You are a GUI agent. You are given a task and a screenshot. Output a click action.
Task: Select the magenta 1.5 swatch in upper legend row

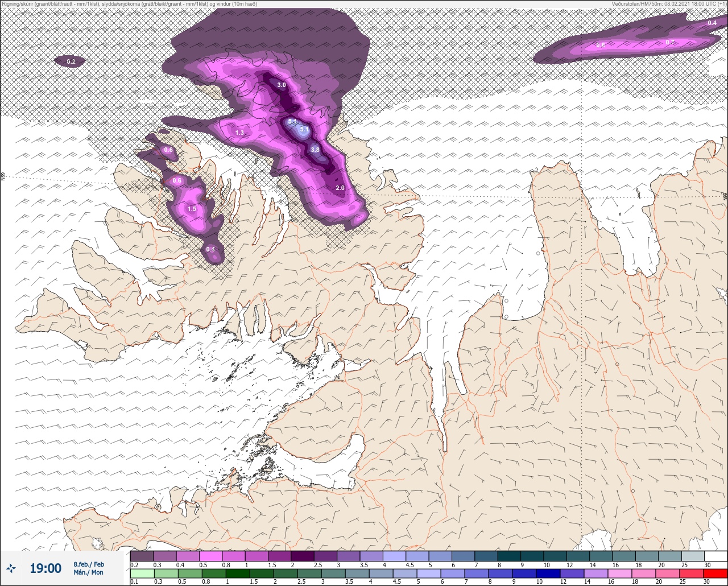click(279, 556)
